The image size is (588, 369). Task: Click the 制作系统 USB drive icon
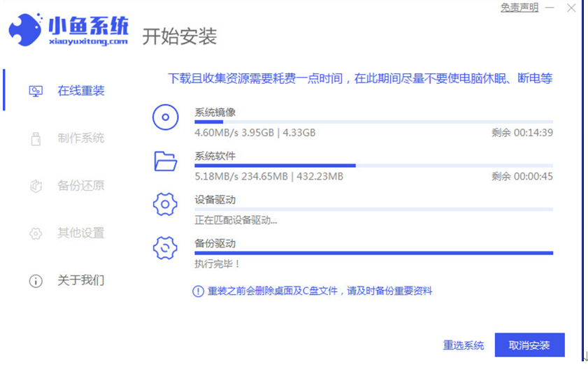pyautogui.click(x=36, y=138)
